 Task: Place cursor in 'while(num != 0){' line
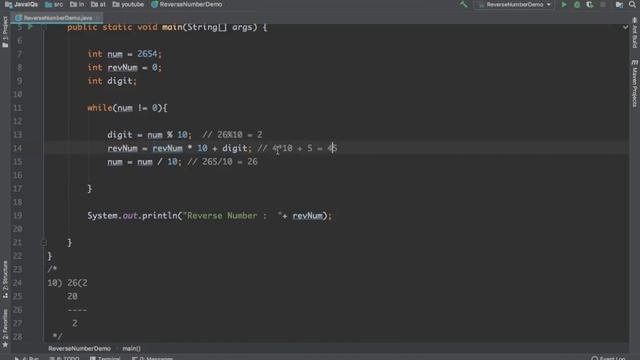pyautogui.click(x=127, y=108)
